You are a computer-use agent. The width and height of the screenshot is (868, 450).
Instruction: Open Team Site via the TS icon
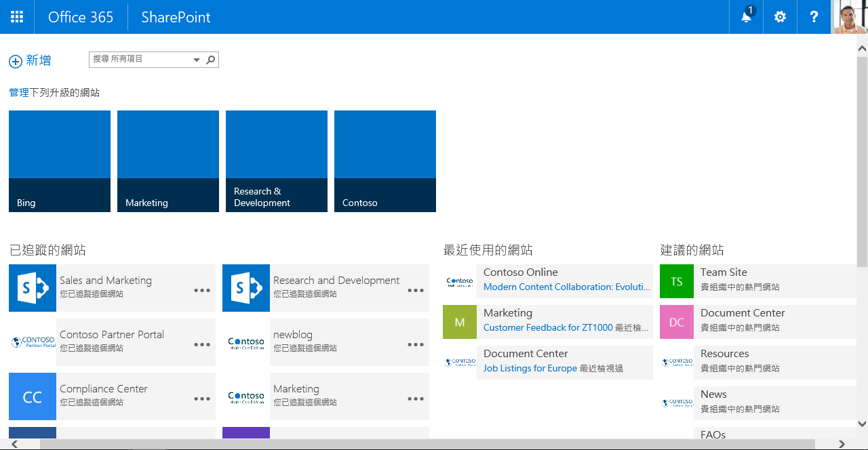pos(676,281)
